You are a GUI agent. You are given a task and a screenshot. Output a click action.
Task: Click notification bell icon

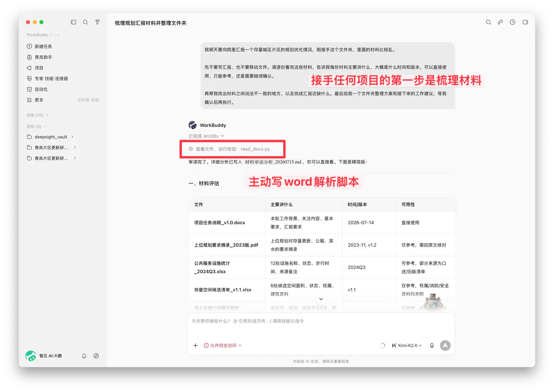coord(84,356)
